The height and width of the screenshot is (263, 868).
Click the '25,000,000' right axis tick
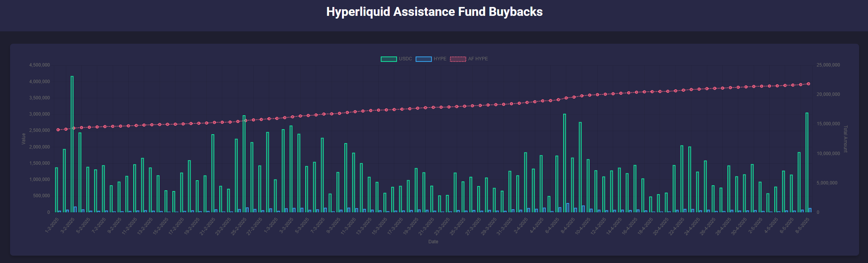coord(828,65)
